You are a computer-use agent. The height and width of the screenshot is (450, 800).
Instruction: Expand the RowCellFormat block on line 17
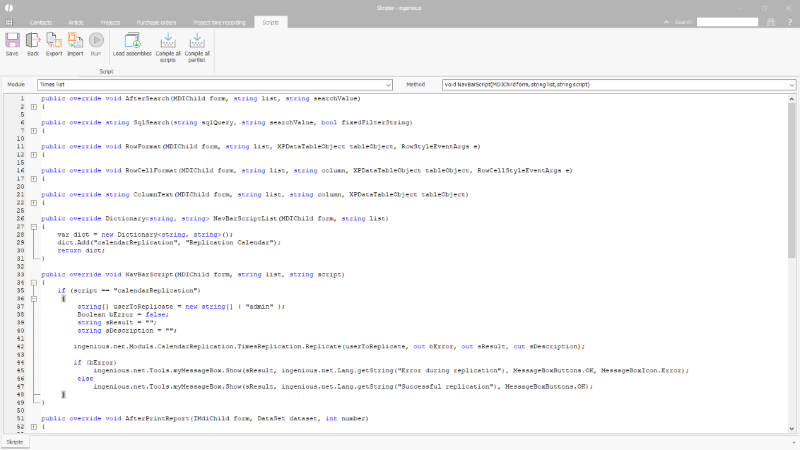click(34, 179)
